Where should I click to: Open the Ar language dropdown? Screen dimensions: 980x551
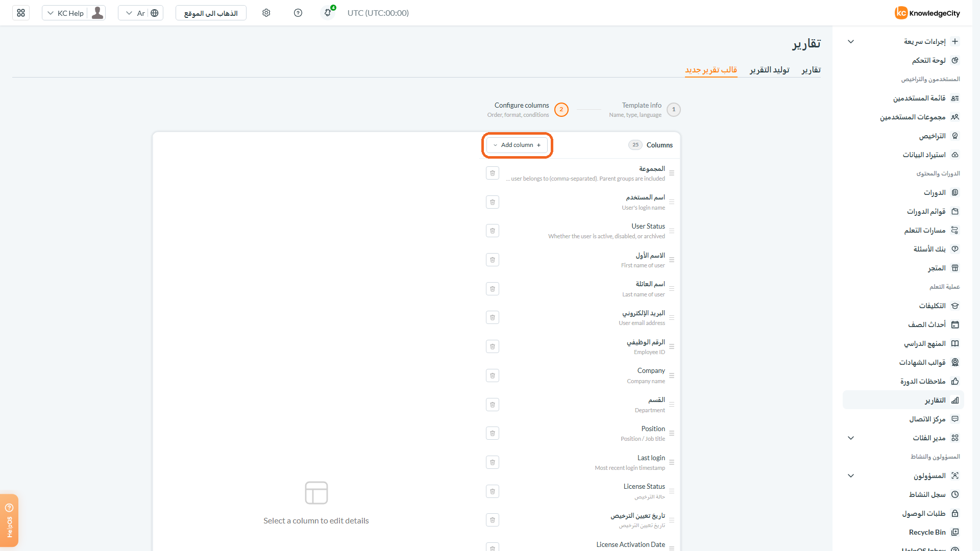pos(141,13)
